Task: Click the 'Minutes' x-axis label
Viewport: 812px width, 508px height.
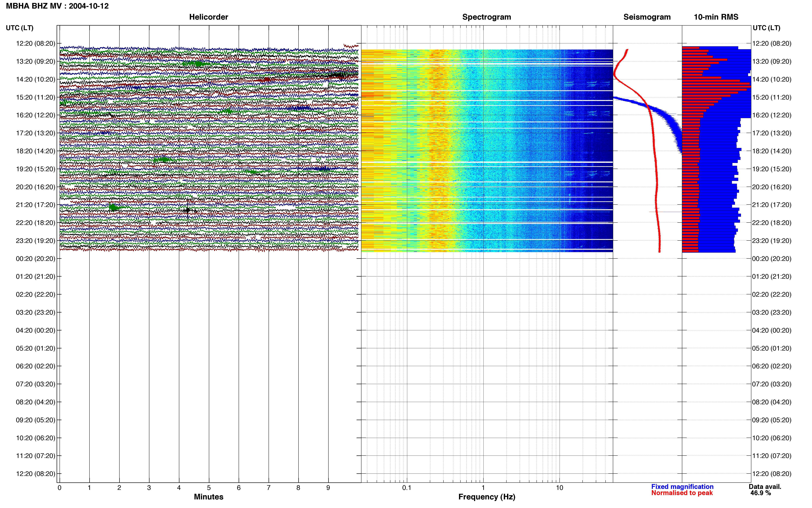Action: [x=209, y=497]
